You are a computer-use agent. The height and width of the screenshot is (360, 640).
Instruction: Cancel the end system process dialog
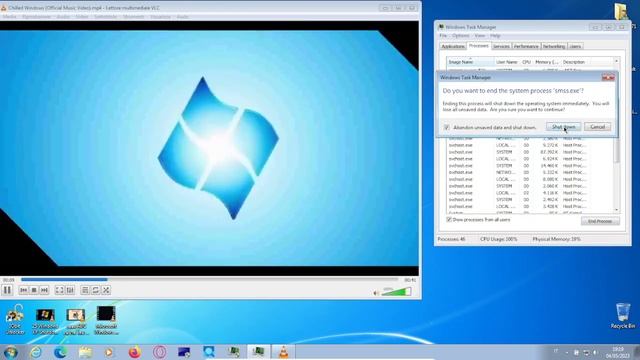pos(597,127)
